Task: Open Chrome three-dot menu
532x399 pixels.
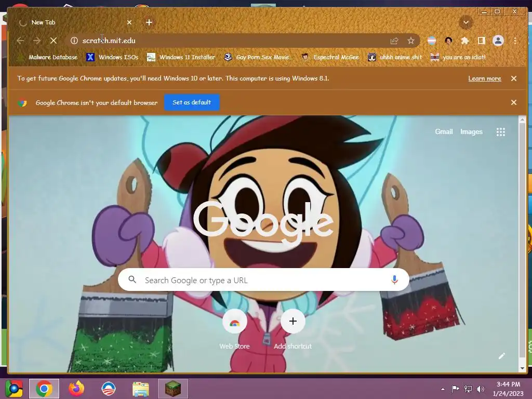Action: tap(515, 41)
